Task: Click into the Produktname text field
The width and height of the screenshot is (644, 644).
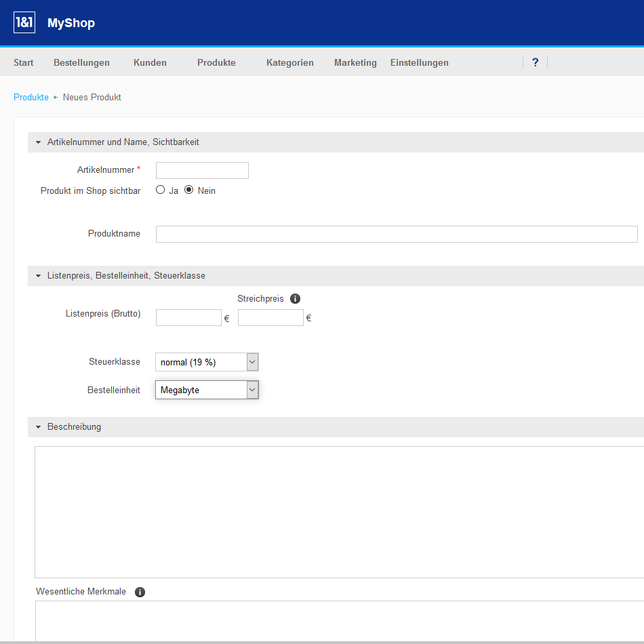Action: [x=397, y=234]
